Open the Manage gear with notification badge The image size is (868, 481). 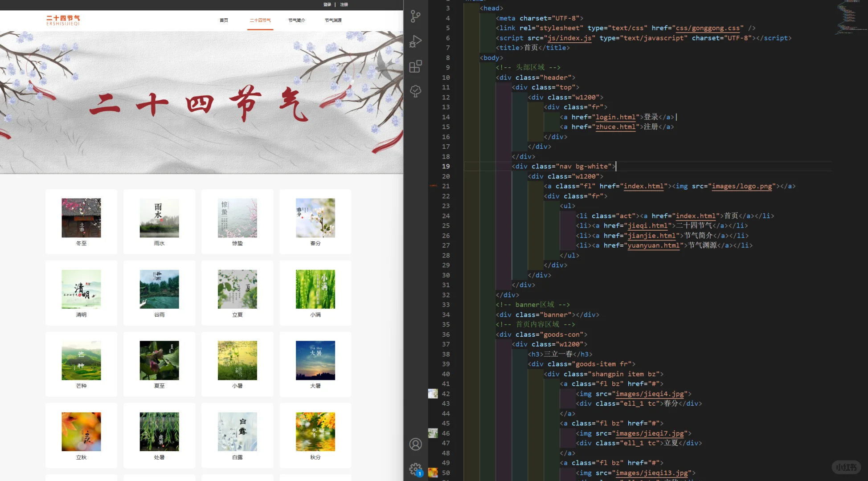(x=415, y=469)
